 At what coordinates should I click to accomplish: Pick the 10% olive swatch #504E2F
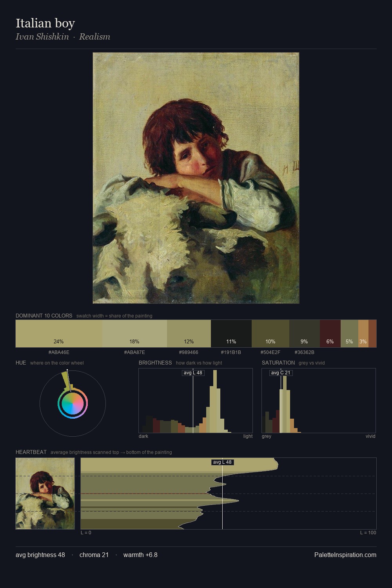coord(270,334)
